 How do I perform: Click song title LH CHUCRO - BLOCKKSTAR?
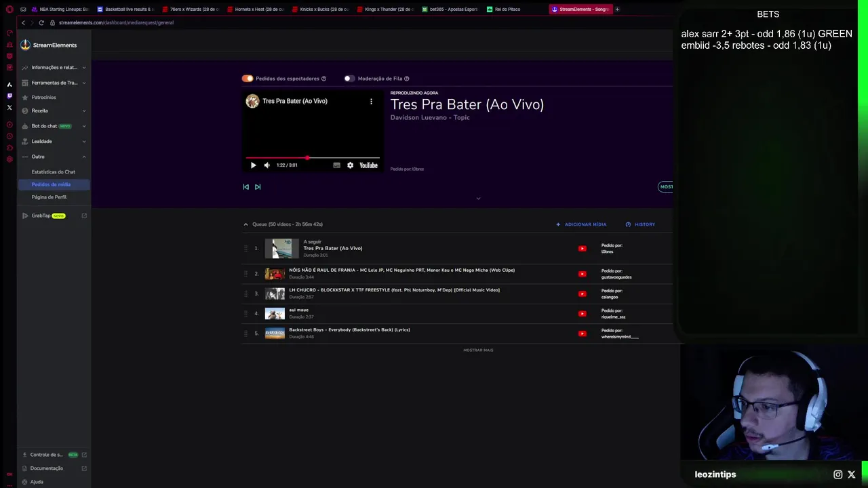(394, 290)
